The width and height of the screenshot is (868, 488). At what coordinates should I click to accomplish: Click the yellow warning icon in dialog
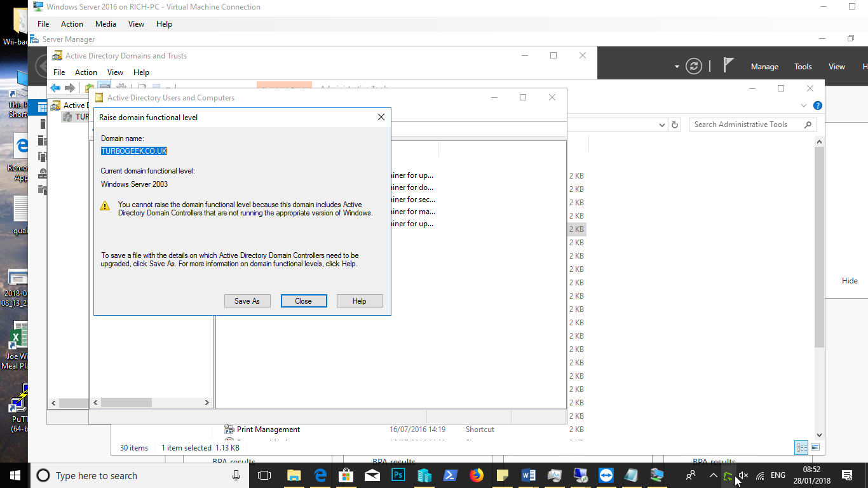pos(105,206)
